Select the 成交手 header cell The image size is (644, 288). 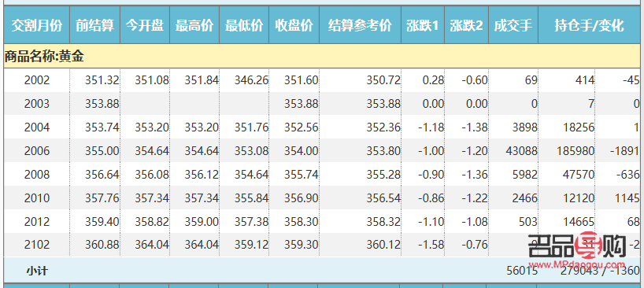tap(513, 26)
